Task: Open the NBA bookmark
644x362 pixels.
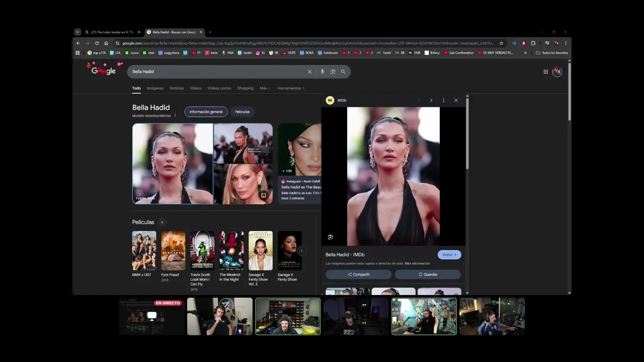Action: click(228, 53)
